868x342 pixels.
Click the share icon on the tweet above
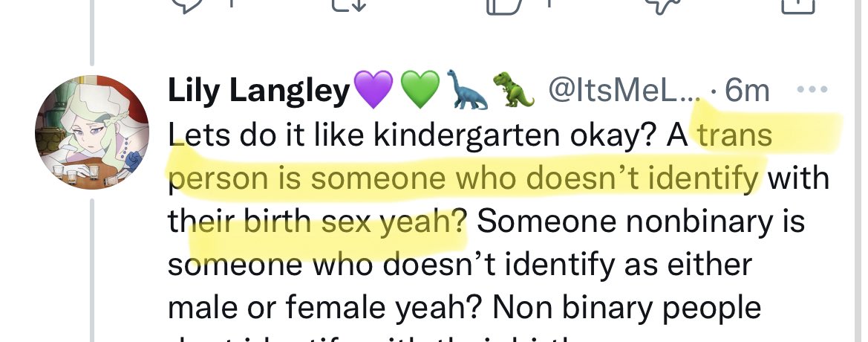pos(797,5)
